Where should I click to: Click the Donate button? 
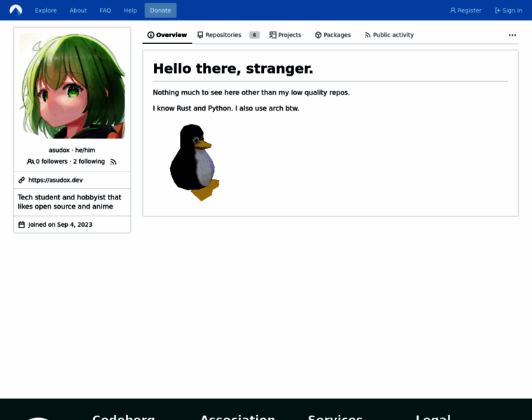point(160,10)
